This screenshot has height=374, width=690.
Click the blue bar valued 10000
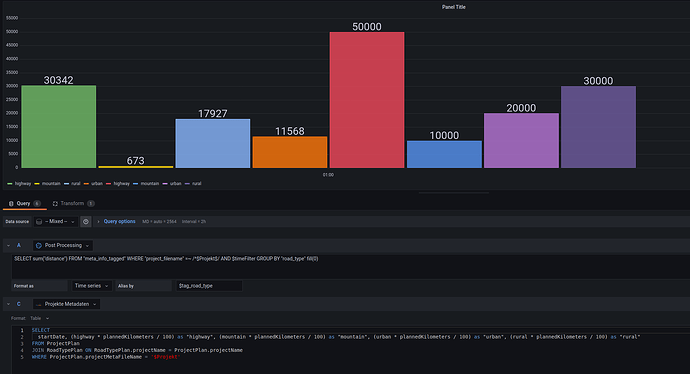pos(444,154)
